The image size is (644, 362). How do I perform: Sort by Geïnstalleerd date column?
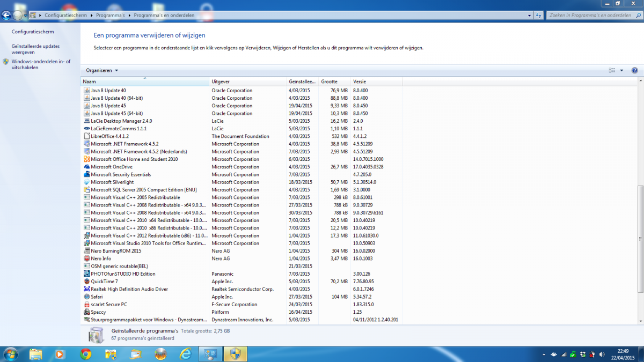click(303, 82)
